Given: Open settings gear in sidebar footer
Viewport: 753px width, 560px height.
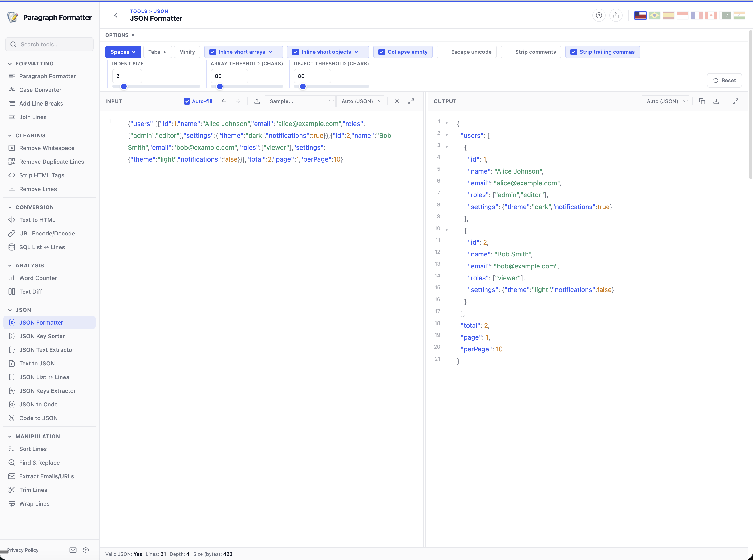Looking at the screenshot, I should point(86,550).
